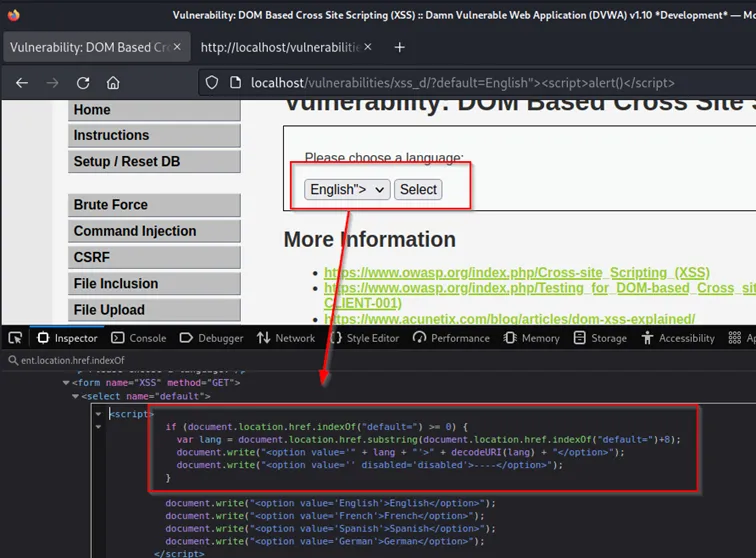
Task: Open the OWASP Cross-site Scripting link
Action: (x=516, y=272)
